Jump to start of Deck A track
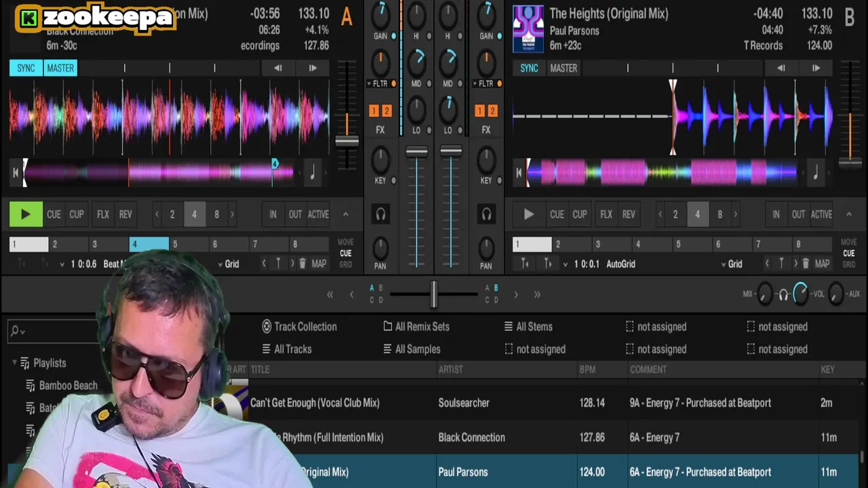The width and height of the screenshot is (868, 488). [x=15, y=173]
